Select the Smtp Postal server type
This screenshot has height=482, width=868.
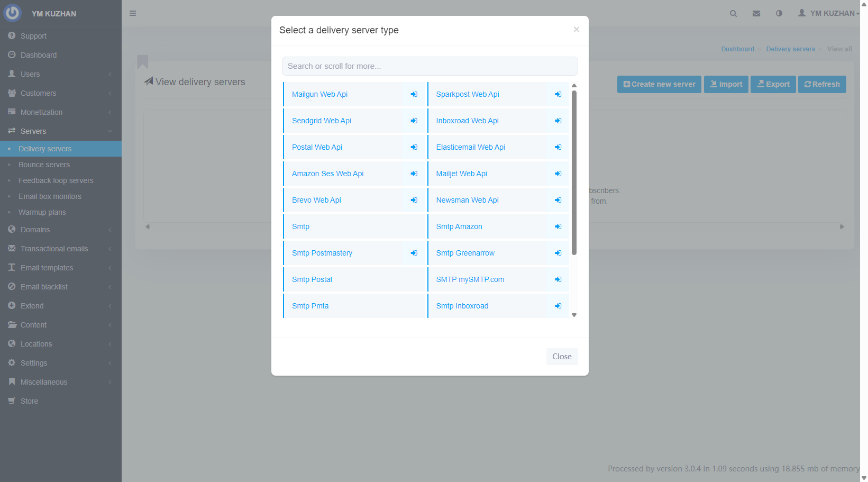[x=354, y=279]
